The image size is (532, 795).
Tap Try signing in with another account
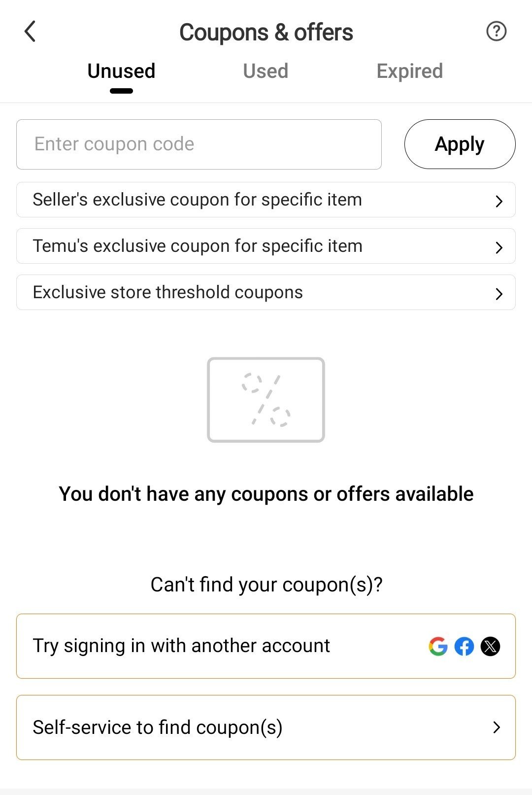point(181,646)
